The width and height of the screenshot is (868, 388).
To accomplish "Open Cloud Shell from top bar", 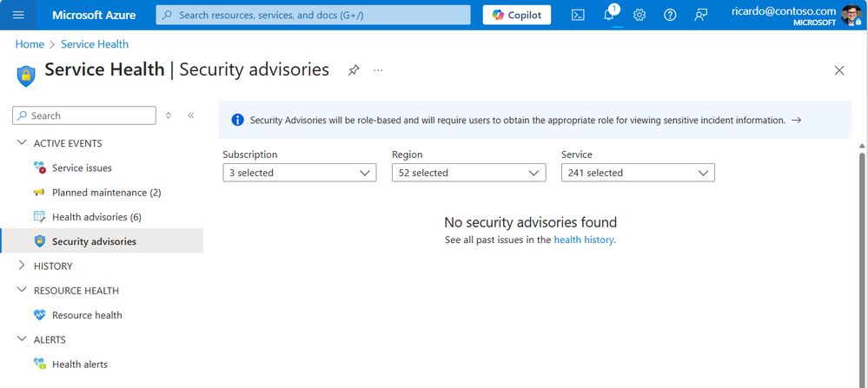I will coord(578,15).
